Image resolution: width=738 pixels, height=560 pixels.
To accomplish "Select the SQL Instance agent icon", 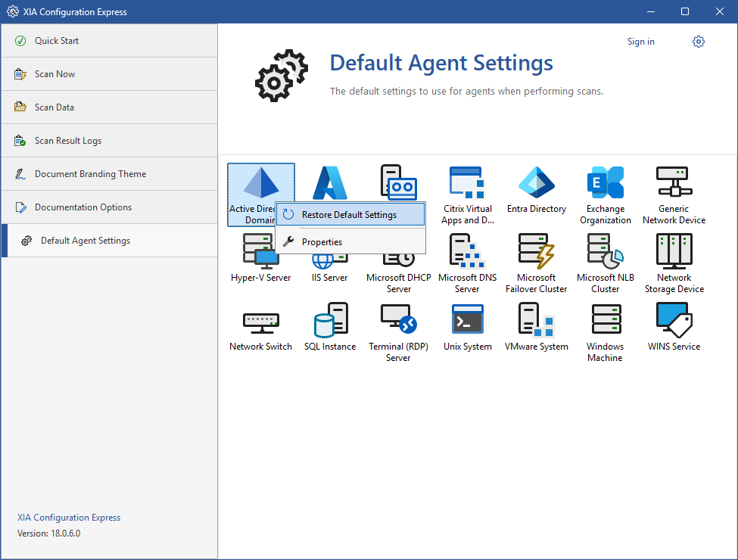I will (330, 321).
